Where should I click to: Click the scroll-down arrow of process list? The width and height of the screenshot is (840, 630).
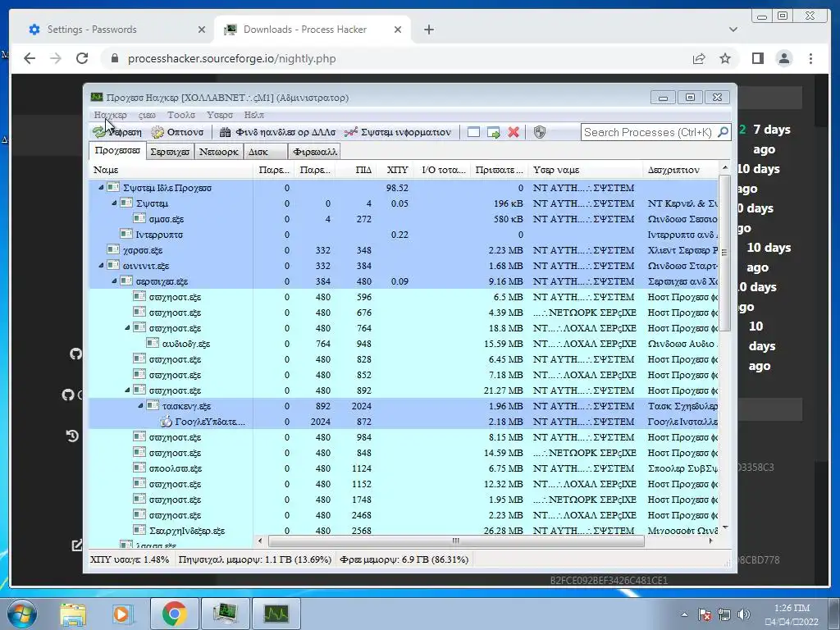[x=724, y=527]
